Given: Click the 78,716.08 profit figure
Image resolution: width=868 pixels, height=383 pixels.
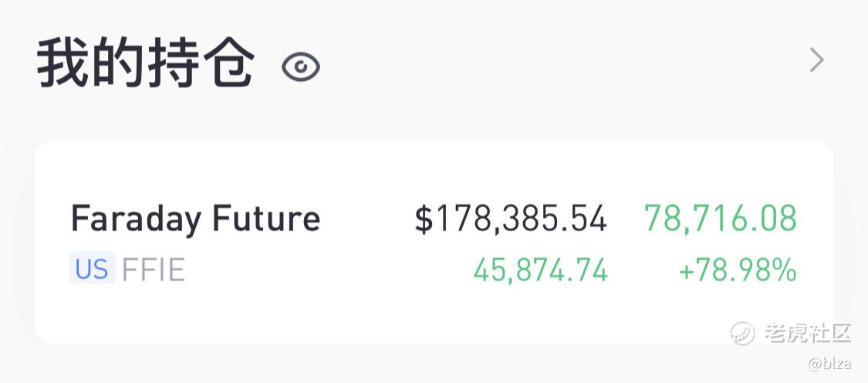Looking at the screenshot, I should click(720, 218).
